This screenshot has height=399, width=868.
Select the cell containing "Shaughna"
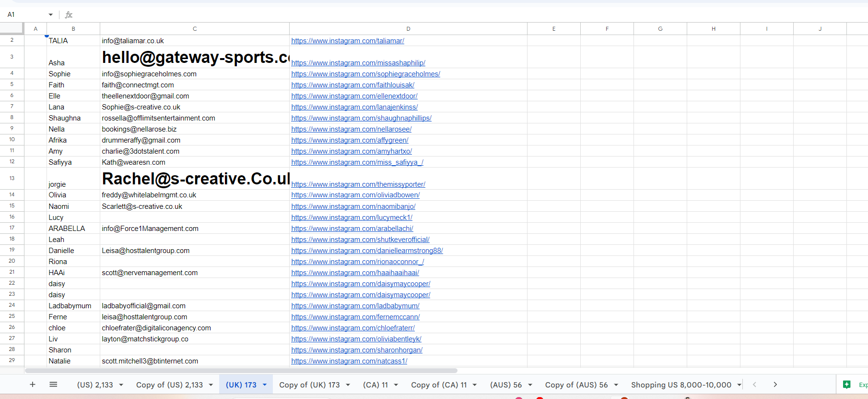click(x=73, y=118)
